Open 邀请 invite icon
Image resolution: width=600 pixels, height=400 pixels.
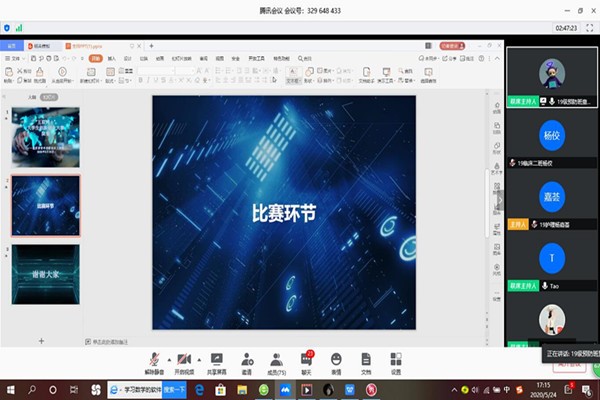tap(246, 361)
